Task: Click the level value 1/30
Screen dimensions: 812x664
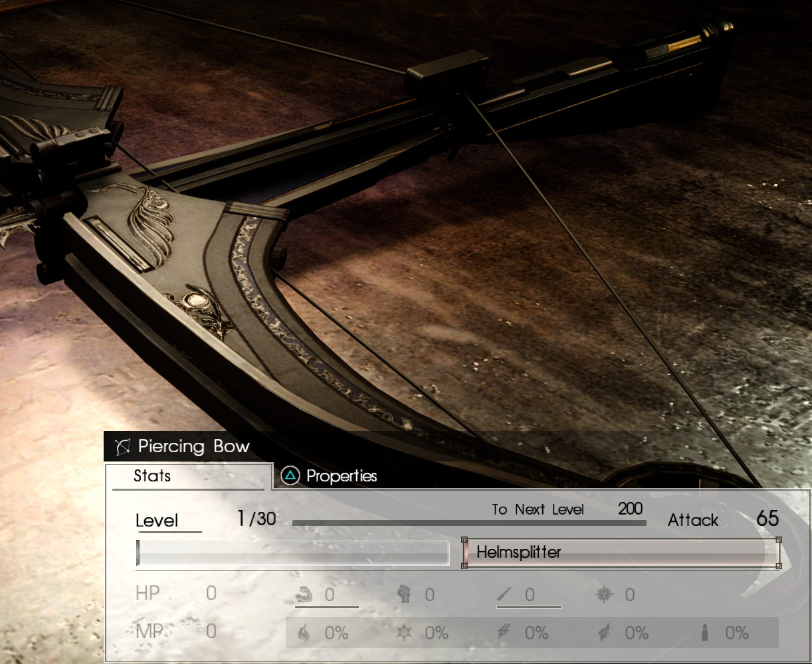Action: point(256,519)
